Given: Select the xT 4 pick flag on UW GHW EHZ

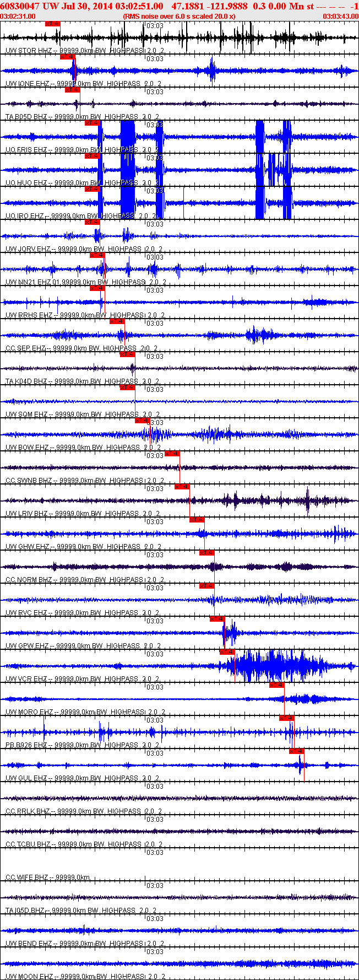Looking at the screenshot, I should tap(197, 520).
